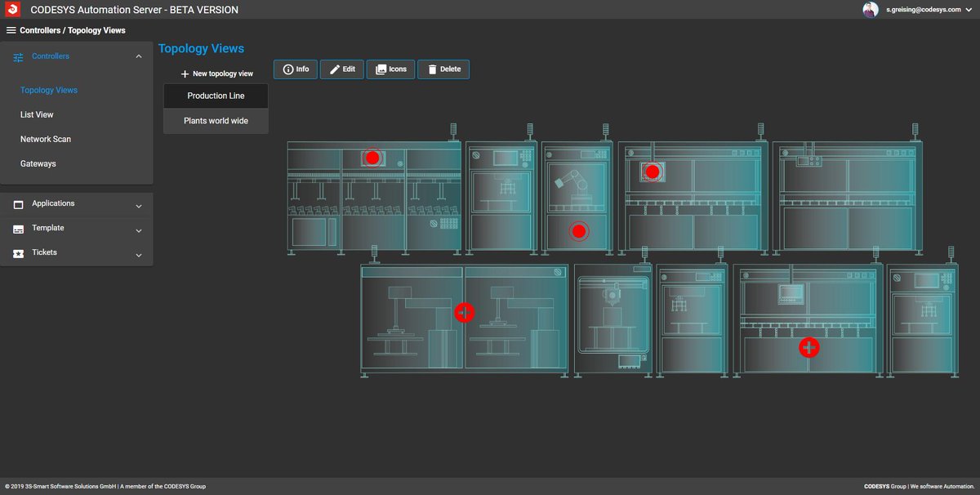This screenshot has width=980, height=495.
Task: Open the user profile avatar
Action: point(871,9)
